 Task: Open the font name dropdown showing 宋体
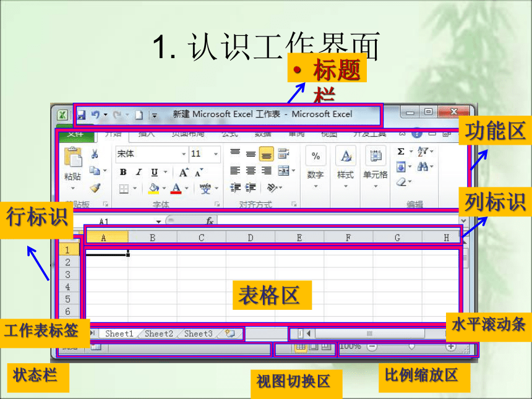(184, 154)
